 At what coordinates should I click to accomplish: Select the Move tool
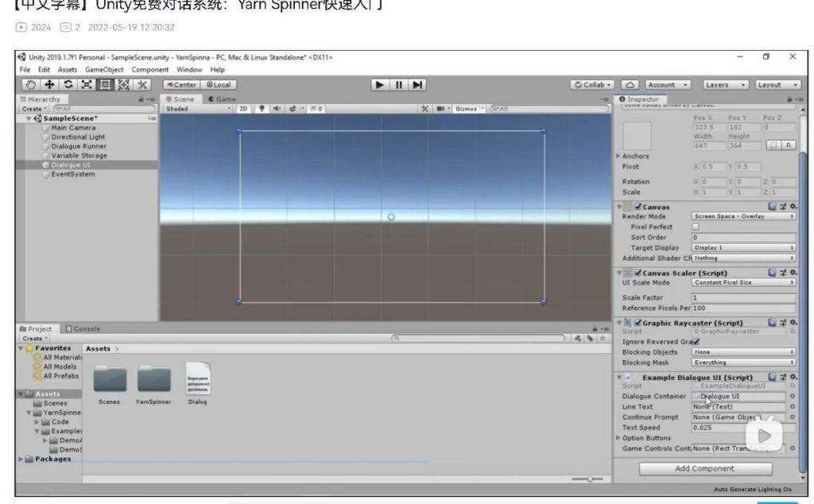[49, 84]
